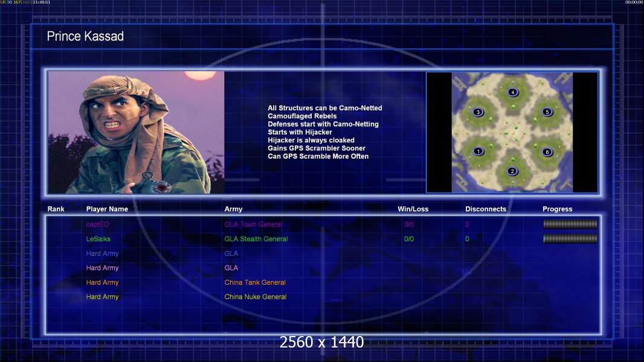
Task: Click start position marker 6 on the minimap
Action: pyautogui.click(x=547, y=152)
